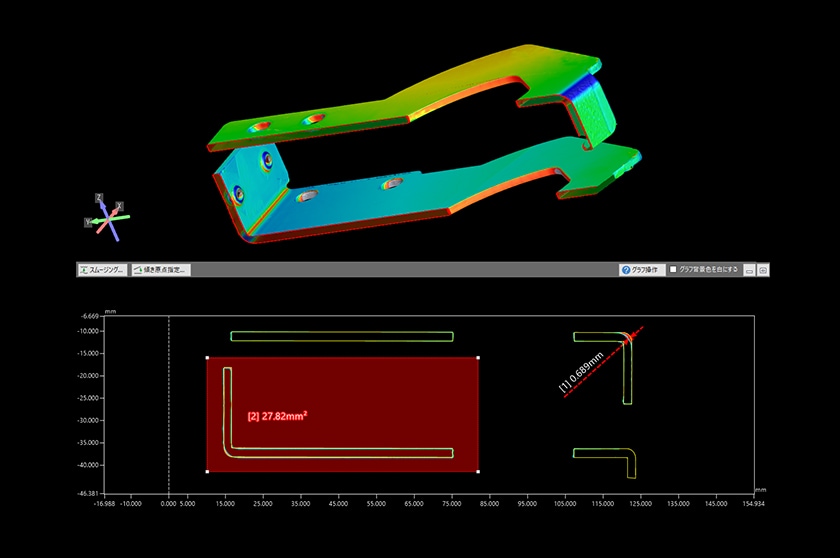Screen dimensions: 840x560
Task: Select the [2] 27.82mm² area measurement label
Action: (278, 415)
